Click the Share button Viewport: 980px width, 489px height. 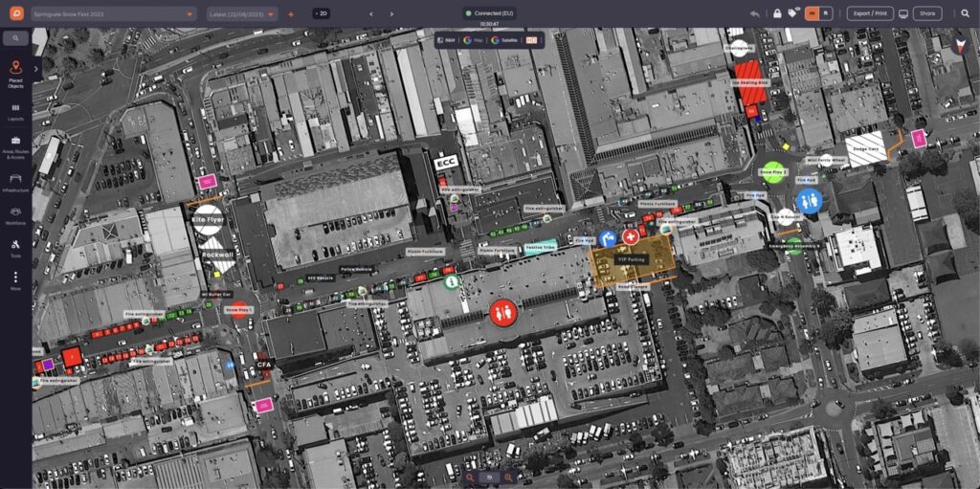pos(927,13)
